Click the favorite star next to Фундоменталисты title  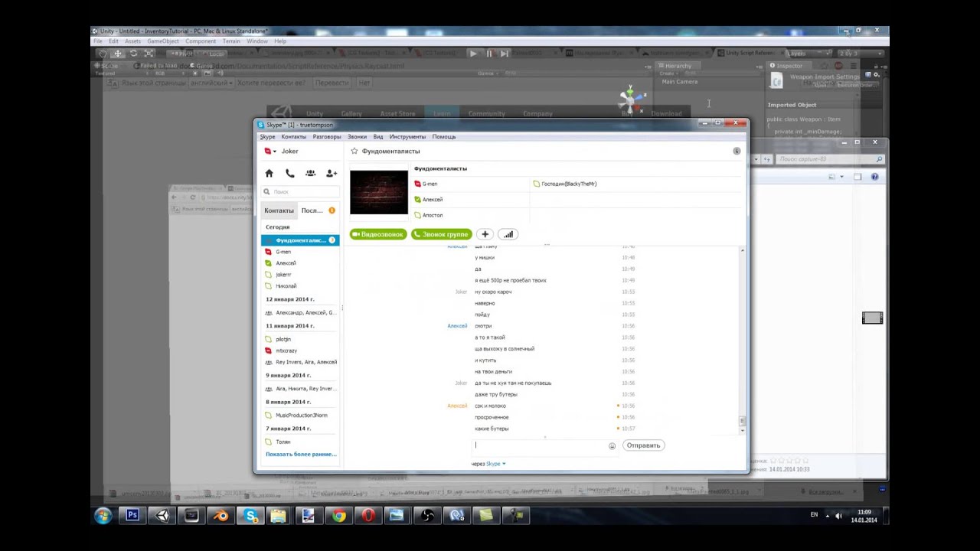pyautogui.click(x=354, y=152)
